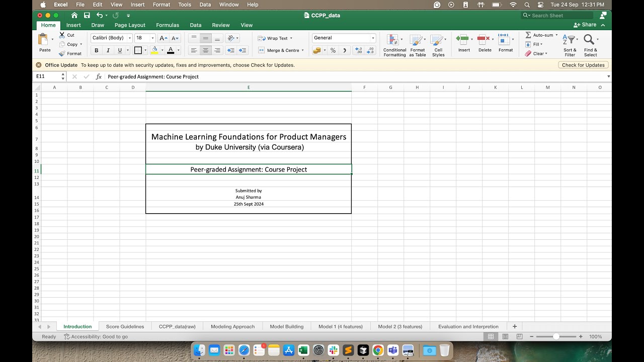The image size is (644, 362).
Task: Switch to the Model Building sheet
Action: point(287,326)
